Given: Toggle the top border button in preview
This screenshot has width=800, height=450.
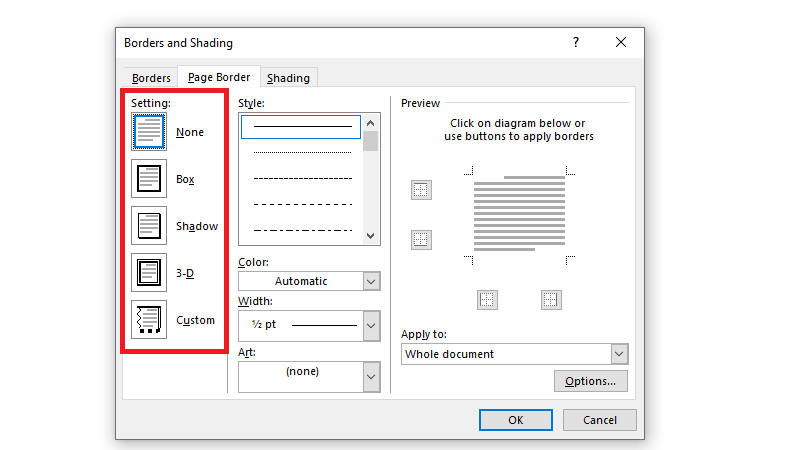Looking at the screenshot, I should pos(421,190).
